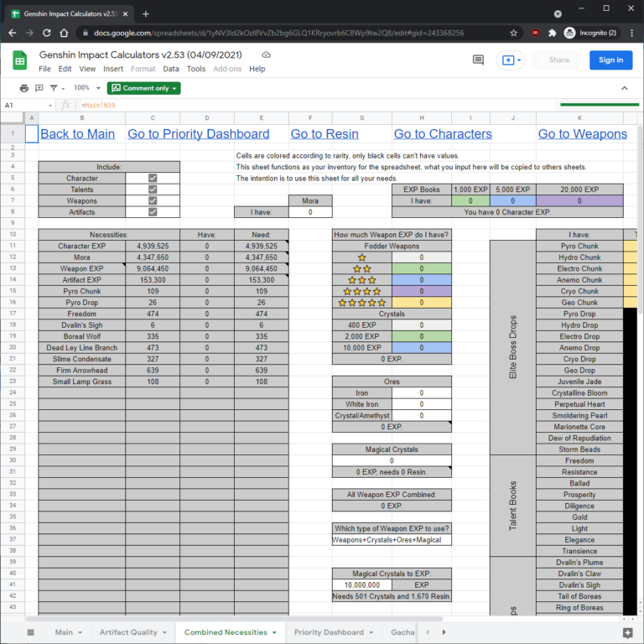Bookmark this page with star icon

point(513,33)
